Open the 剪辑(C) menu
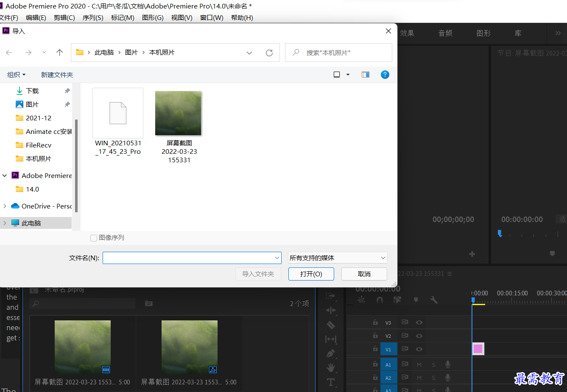This screenshot has height=392, width=567. pos(64,17)
